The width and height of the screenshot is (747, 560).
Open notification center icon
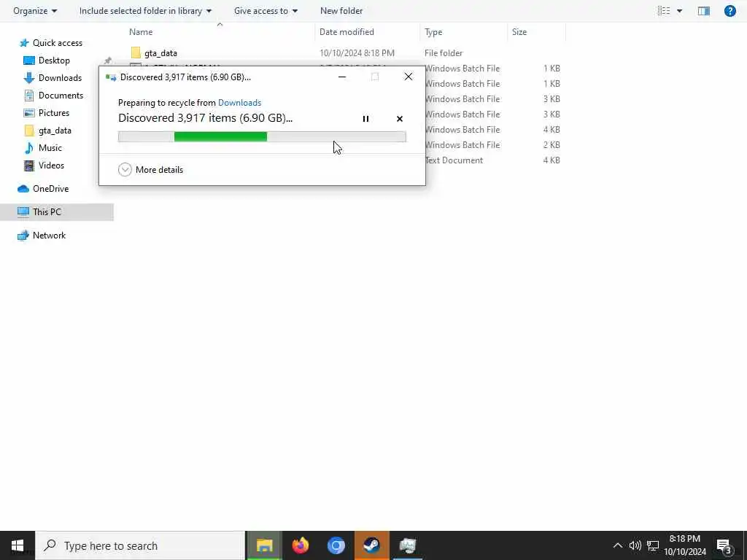(x=724, y=545)
